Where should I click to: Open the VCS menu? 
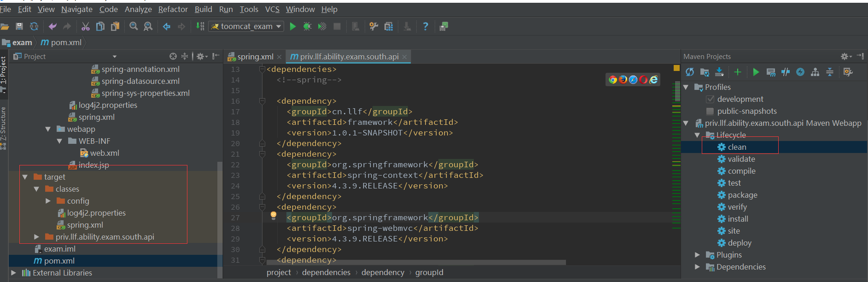click(272, 9)
